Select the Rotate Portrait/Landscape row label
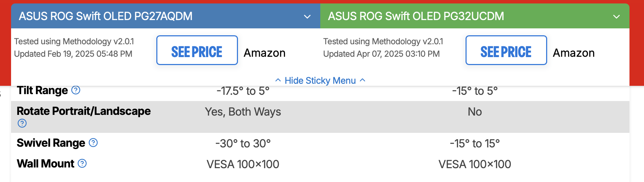Viewport: 644px width, 182px height. [x=84, y=111]
